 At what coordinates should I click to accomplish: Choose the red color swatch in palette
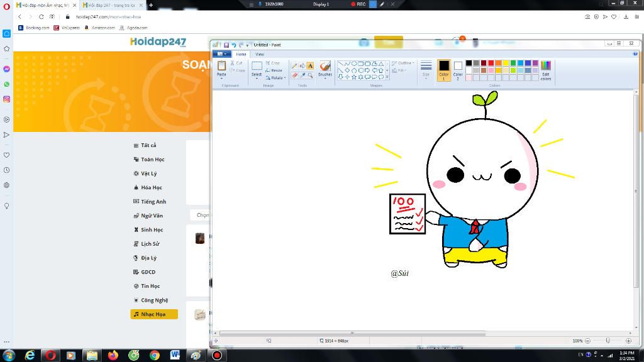pos(491,63)
